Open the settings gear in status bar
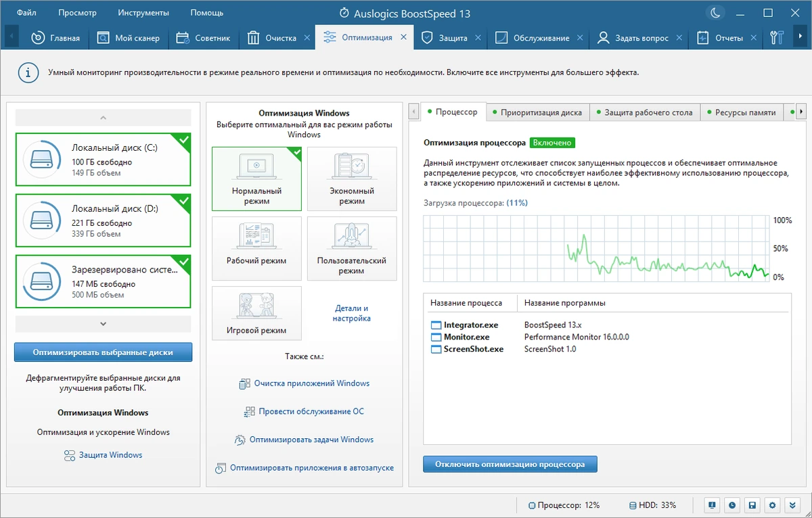The image size is (812, 518). tap(772, 505)
